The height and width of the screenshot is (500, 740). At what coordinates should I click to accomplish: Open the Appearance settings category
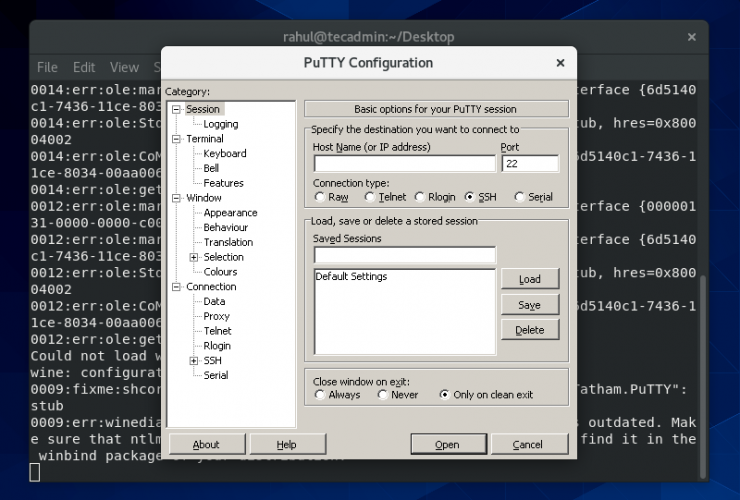[x=230, y=213]
